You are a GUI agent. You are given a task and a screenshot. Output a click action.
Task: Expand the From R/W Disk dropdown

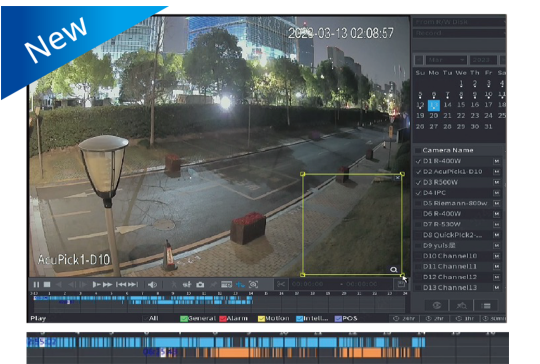459,22
